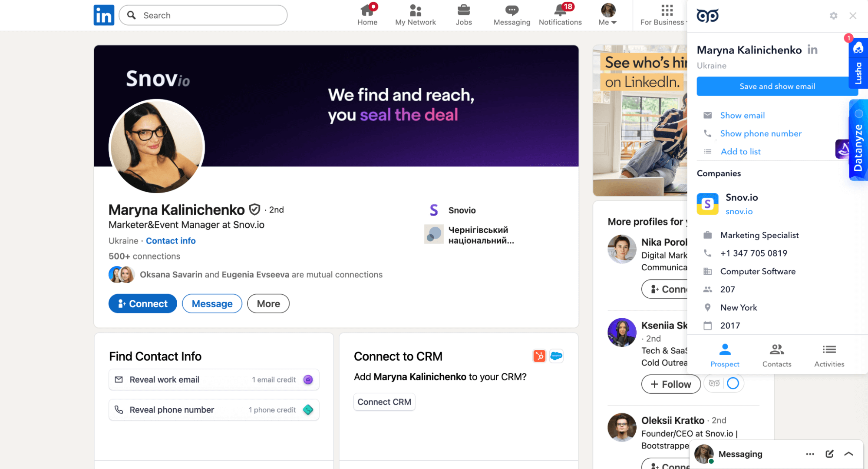This screenshot has width=868, height=469.
Task: Switch to the Contacts tab
Action: [x=776, y=355]
